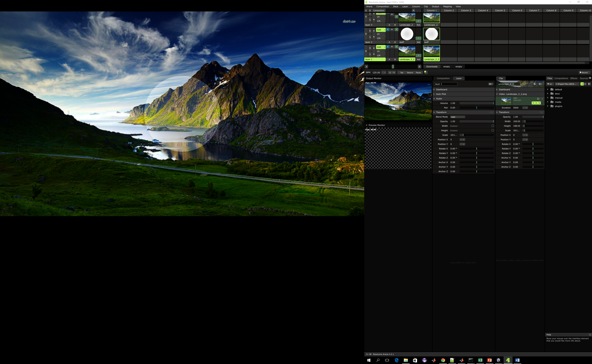The width and height of the screenshot is (592, 364).
Task: Open the Mapping menu
Action: 447,6
